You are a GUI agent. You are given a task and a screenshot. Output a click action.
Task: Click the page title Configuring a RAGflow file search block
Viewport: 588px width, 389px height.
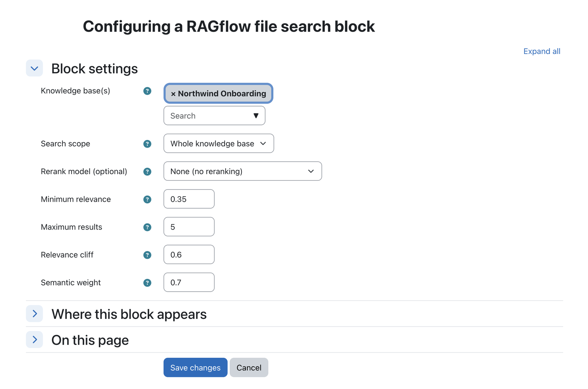pyautogui.click(x=229, y=26)
